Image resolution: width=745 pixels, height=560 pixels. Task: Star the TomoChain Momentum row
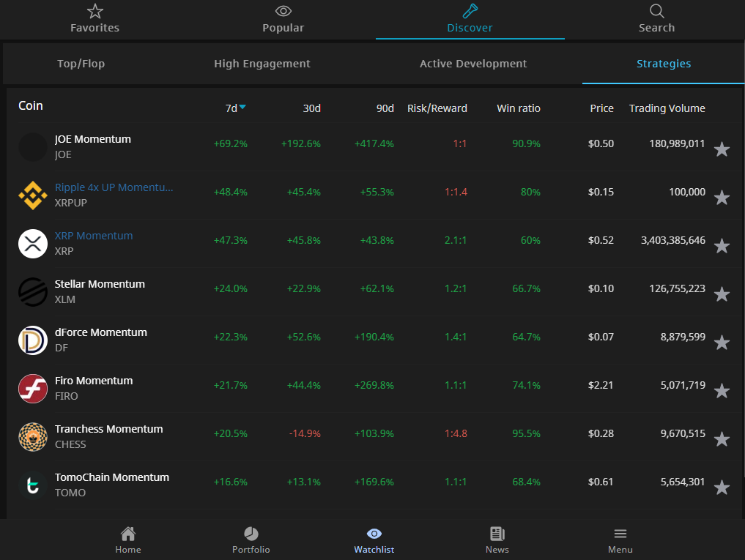[x=722, y=487]
